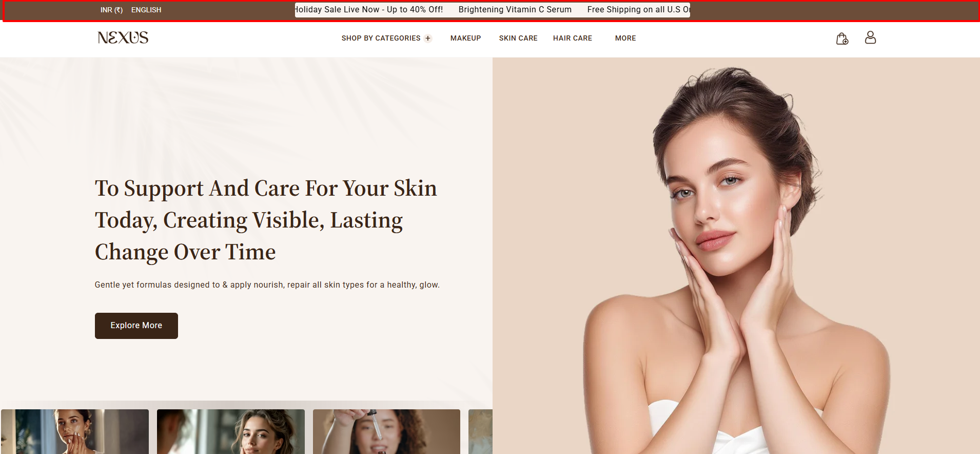
Task: Open second thumbnail of curly-haired woman
Action: coord(231,431)
